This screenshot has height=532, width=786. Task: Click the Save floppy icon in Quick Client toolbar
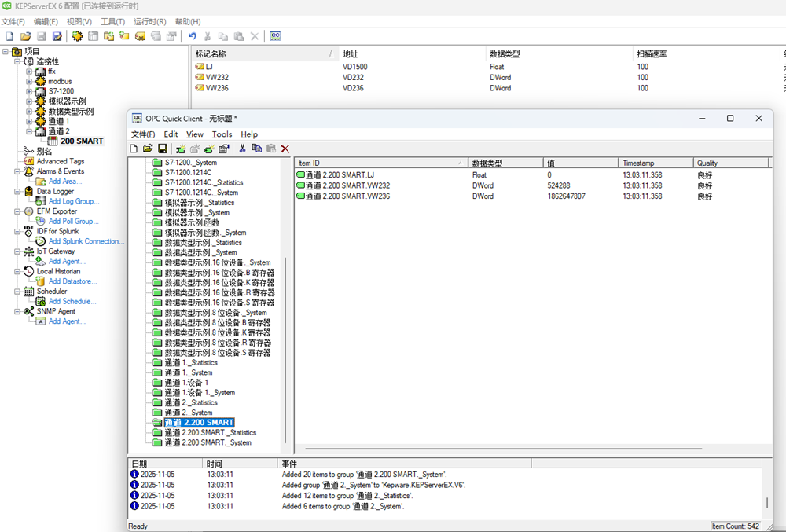click(x=163, y=149)
